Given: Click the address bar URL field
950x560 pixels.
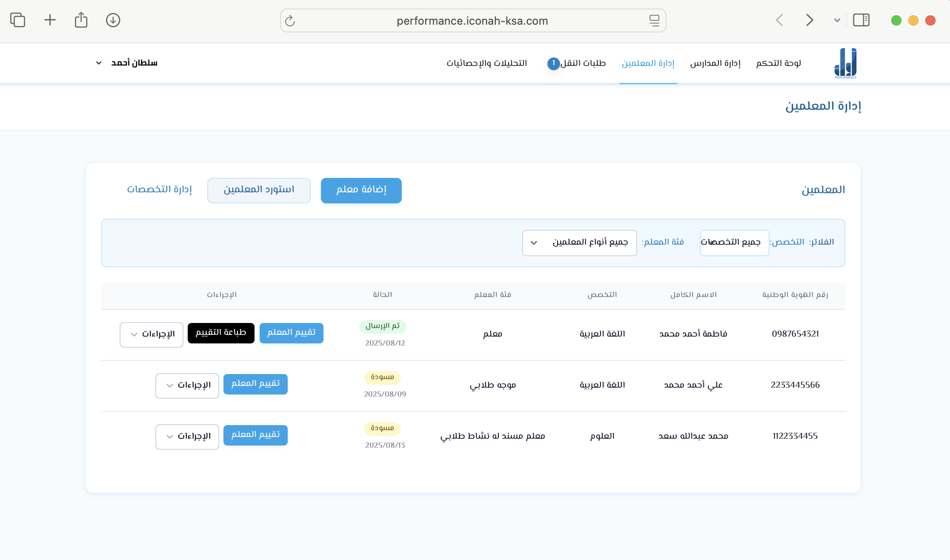Looking at the screenshot, I should [472, 20].
